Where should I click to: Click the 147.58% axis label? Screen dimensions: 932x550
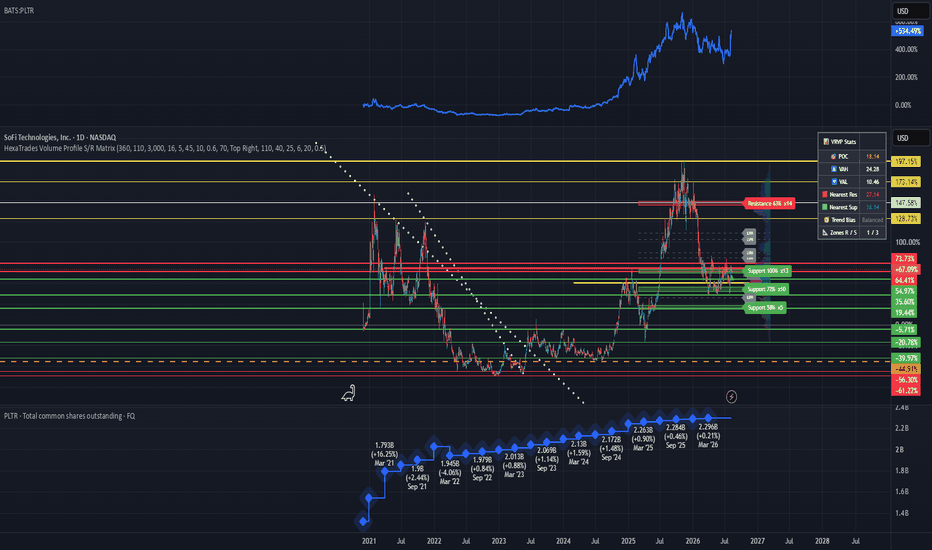pyautogui.click(x=906, y=203)
